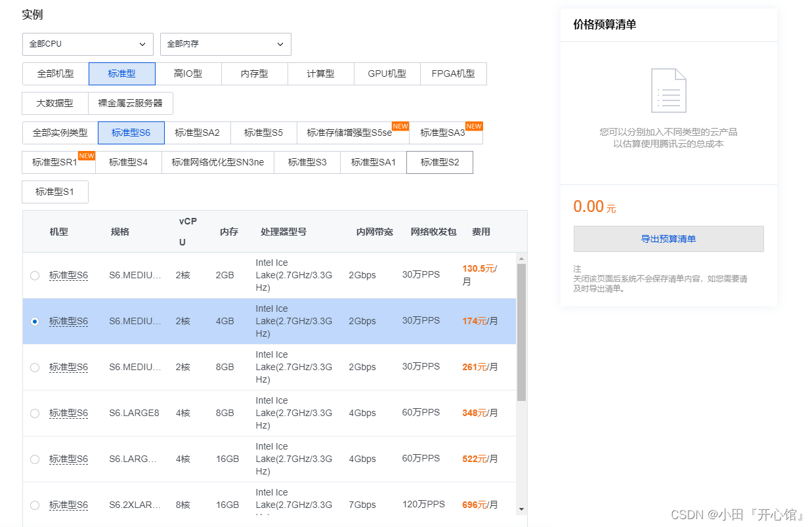Viewport: 812px width, 527px height.
Task: Click 规格 column header
Action: 120,232
